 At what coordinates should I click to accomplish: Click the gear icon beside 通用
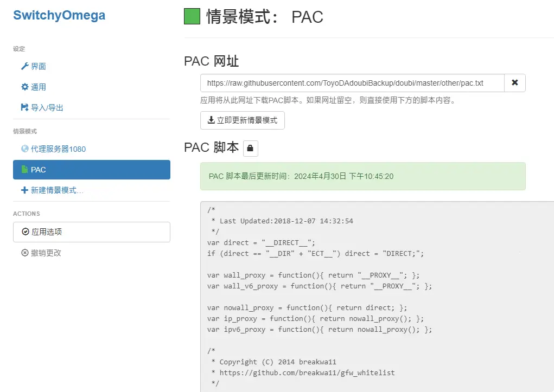coord(24,87)
